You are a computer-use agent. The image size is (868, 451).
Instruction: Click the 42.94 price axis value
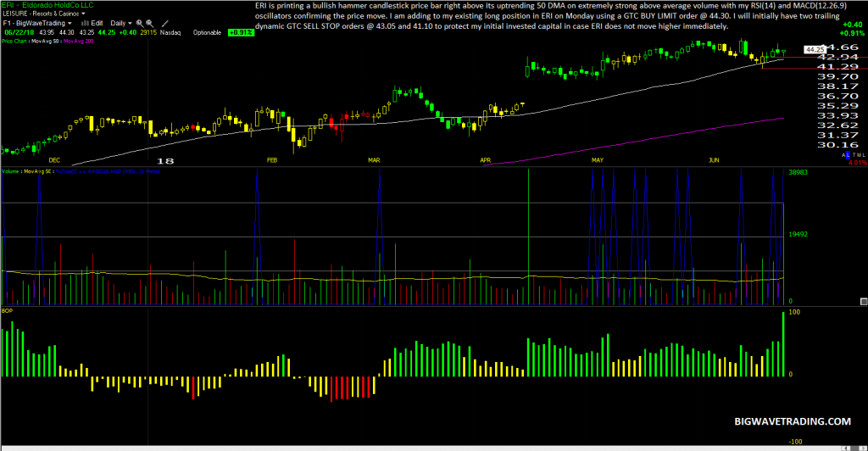pyautogui.click(x=837, y=57)
